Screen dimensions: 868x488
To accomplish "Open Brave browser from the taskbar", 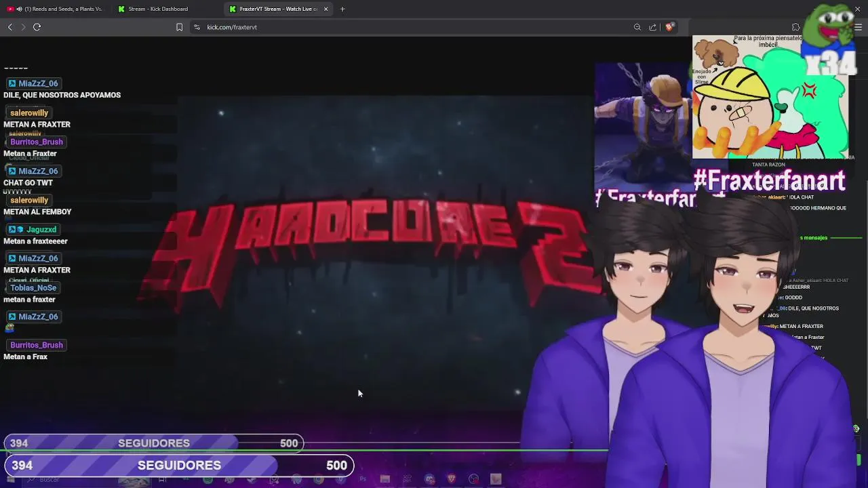I will coord(451,479).
